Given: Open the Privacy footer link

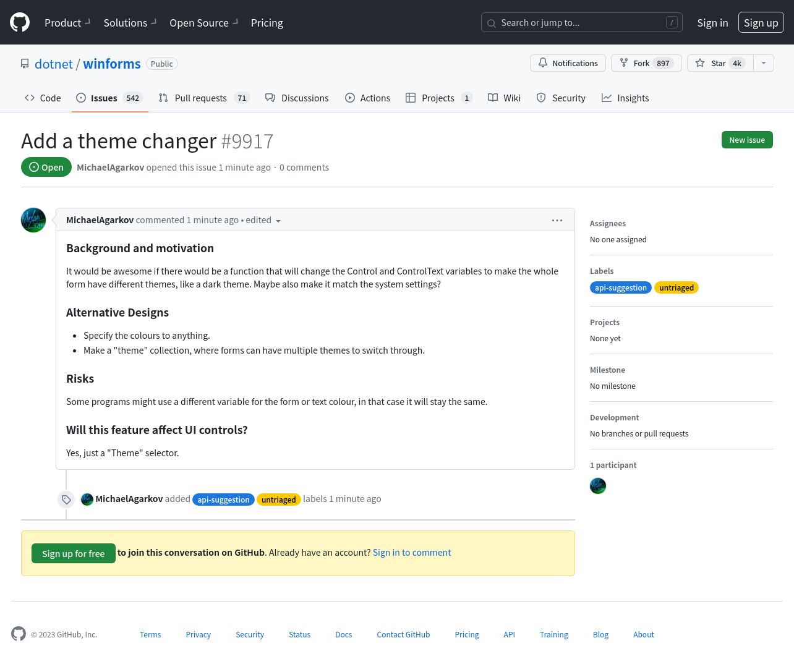Looking at the screenshot, I should click(198, 635).
